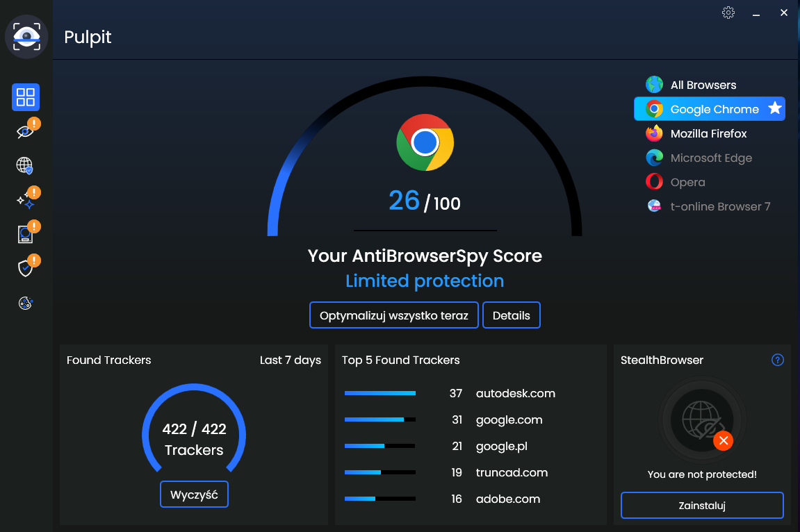Select Google Chrome in browser list

[x=709, y=109]
